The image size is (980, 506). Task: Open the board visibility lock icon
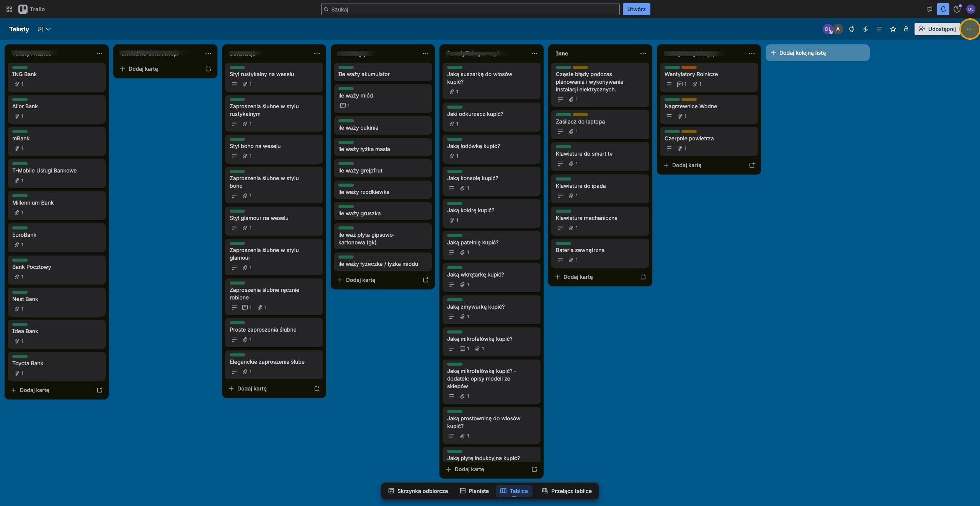tap(906, 29)
